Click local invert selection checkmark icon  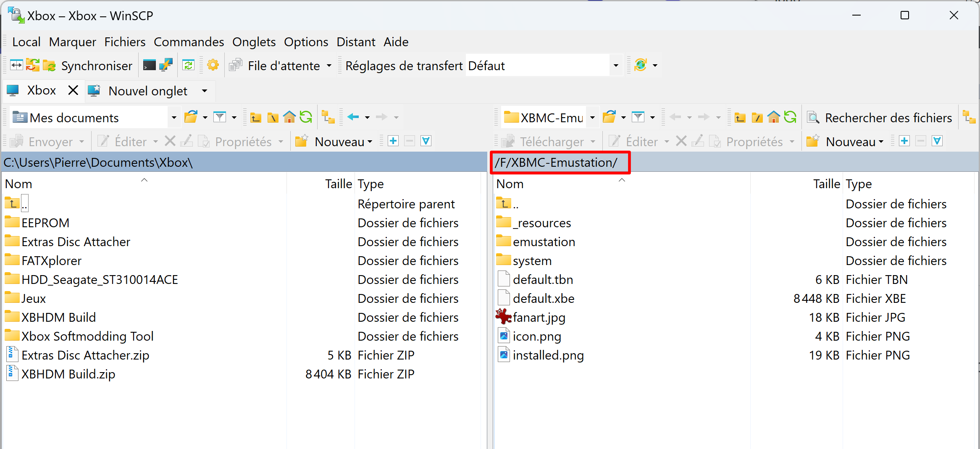point(426,141)
